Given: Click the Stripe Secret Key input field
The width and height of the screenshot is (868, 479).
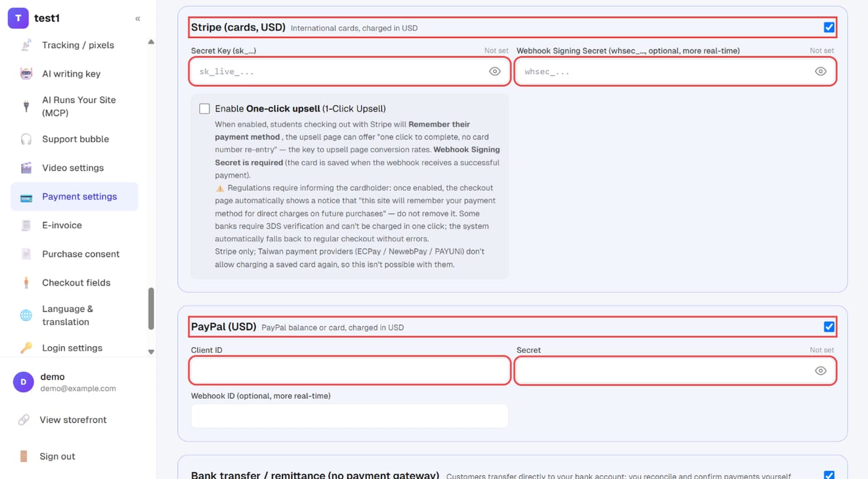Looking at the screenshot, I should pos(350,72).
